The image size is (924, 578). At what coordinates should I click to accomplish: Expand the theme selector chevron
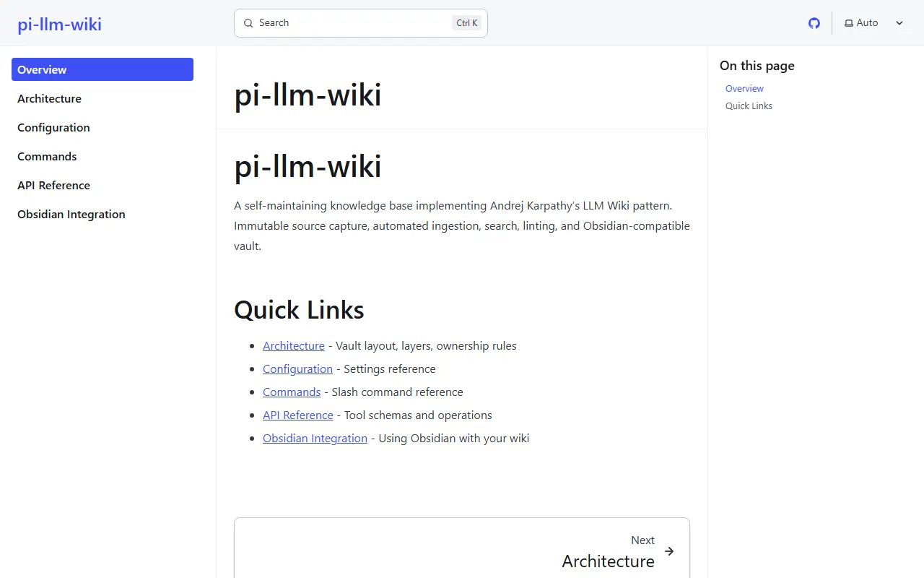899,23
